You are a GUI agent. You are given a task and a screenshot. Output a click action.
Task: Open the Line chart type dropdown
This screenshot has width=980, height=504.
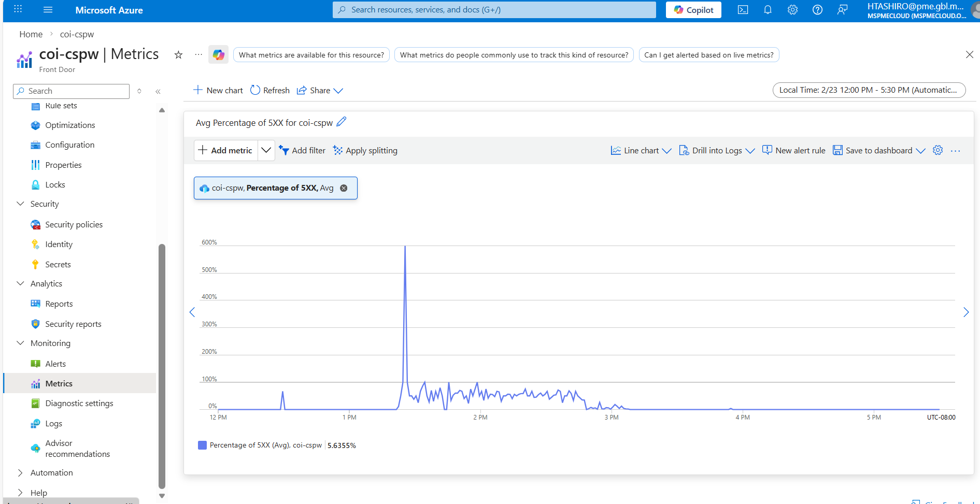(641, 150)
